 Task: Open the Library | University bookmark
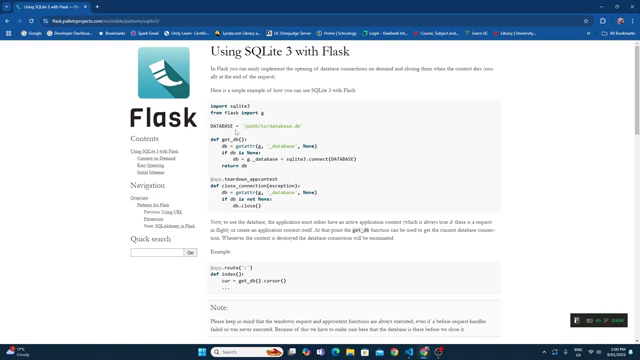[515, 33]
